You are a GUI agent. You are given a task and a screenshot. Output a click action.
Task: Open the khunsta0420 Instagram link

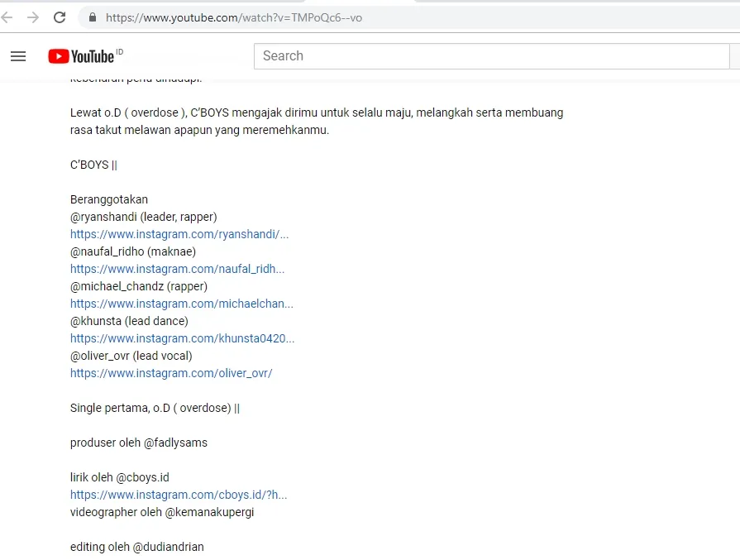point(182,338)
